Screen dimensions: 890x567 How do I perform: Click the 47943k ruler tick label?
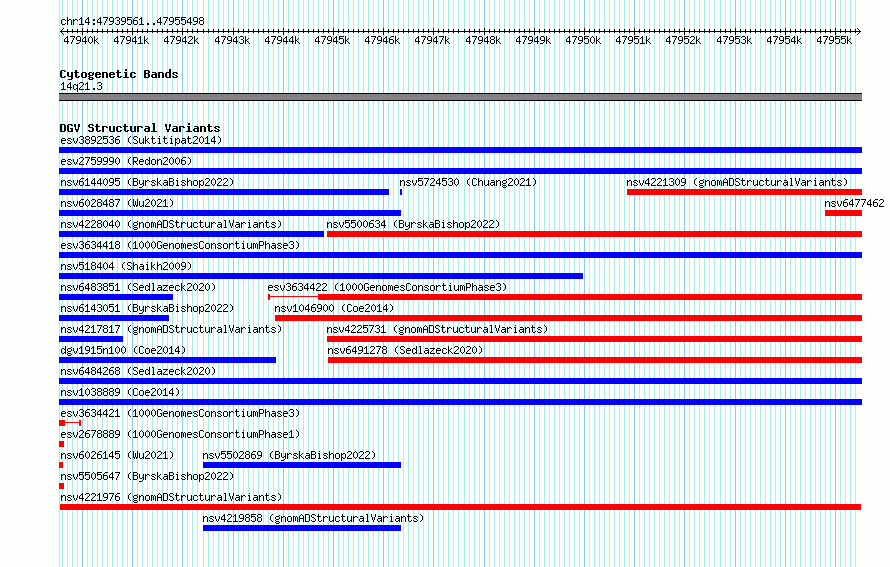click(232, 40)
